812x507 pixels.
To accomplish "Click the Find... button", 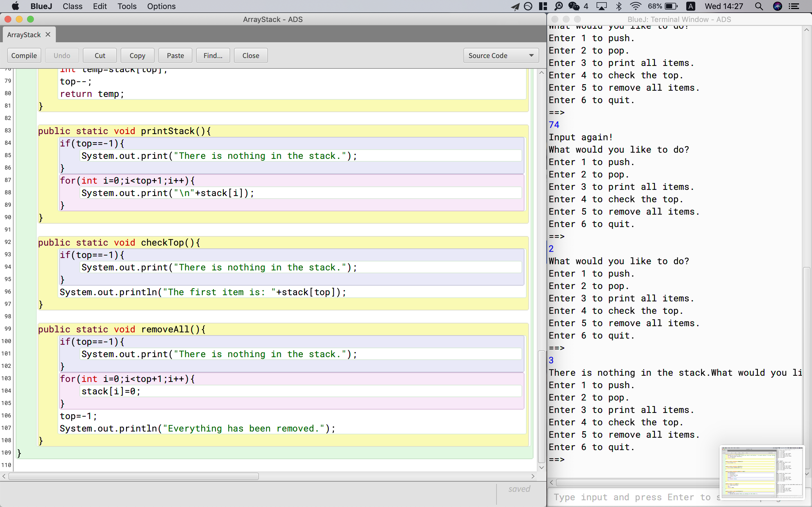I will coord(213,56).
